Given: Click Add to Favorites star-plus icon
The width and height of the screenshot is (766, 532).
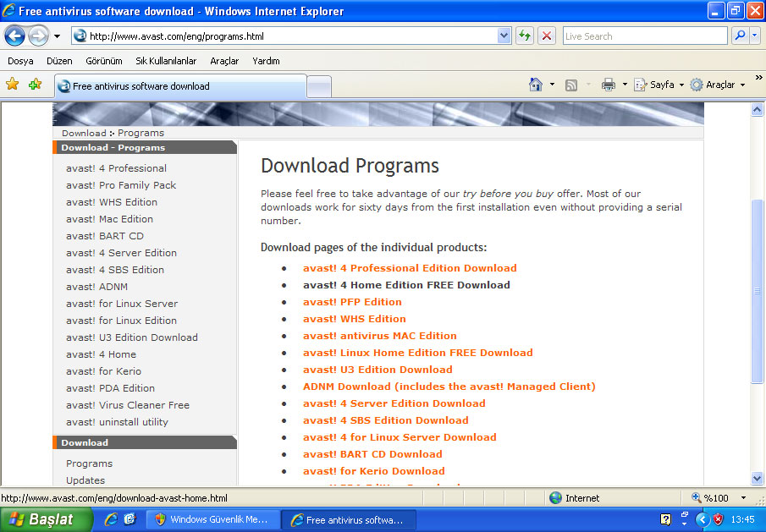Looking at the screenshot, I should click(x=35, y=85).
